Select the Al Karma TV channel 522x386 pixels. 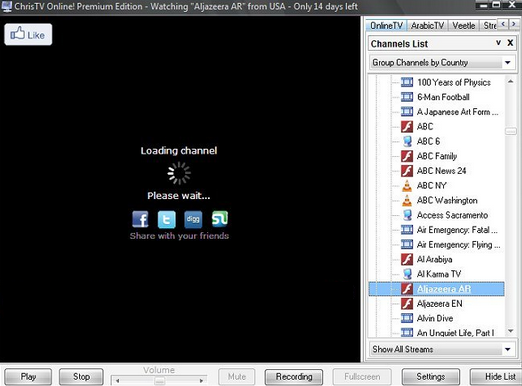coord(439,274)
